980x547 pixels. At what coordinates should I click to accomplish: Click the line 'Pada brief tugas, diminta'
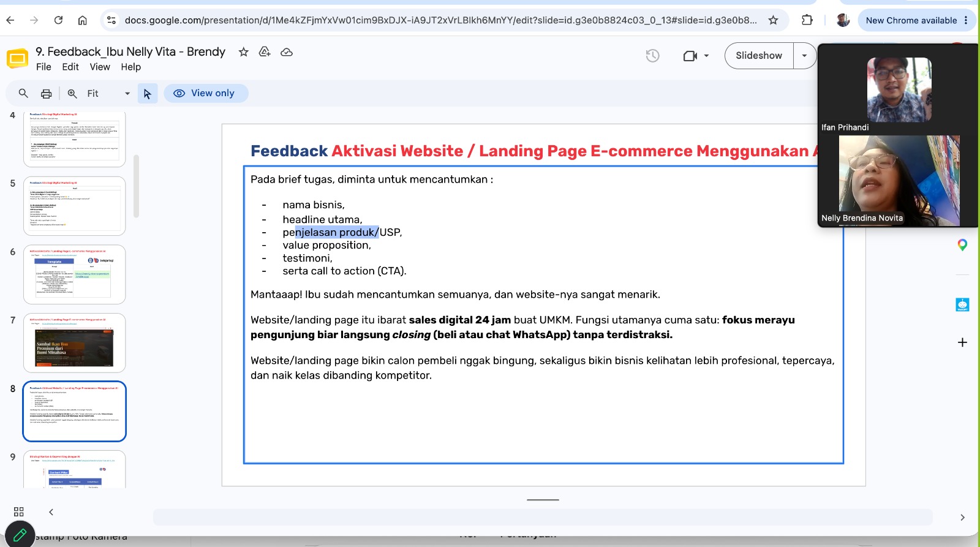tap(372, 179)
